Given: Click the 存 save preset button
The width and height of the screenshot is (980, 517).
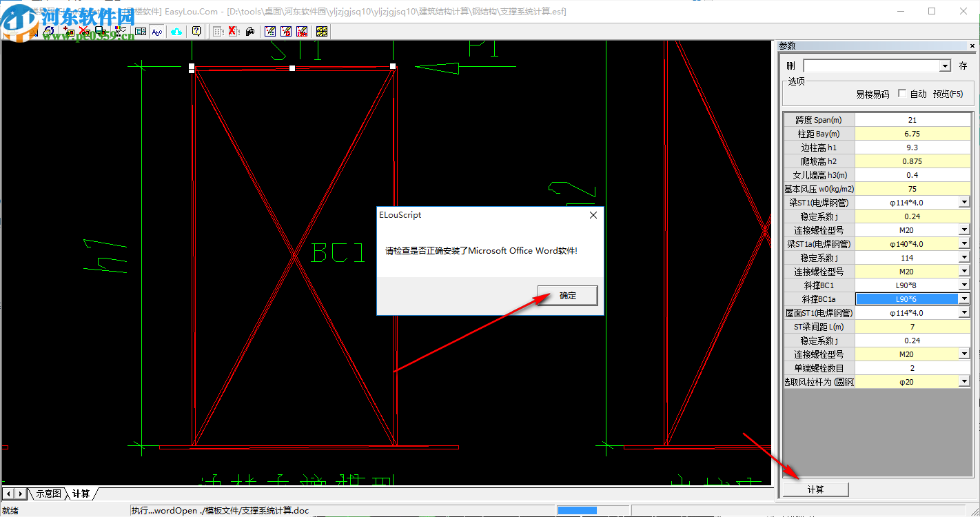Looking at the screenshot, I should (963, 66).
